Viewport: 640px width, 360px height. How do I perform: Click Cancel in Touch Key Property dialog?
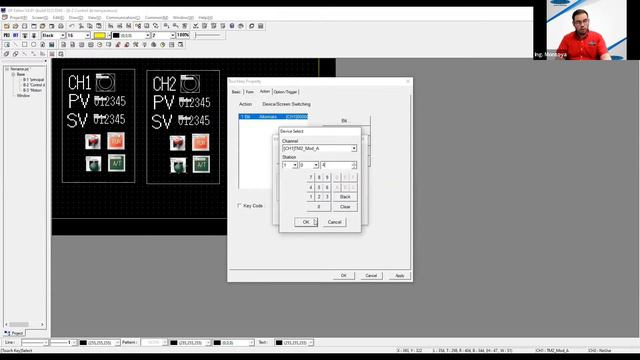point(371,276)
